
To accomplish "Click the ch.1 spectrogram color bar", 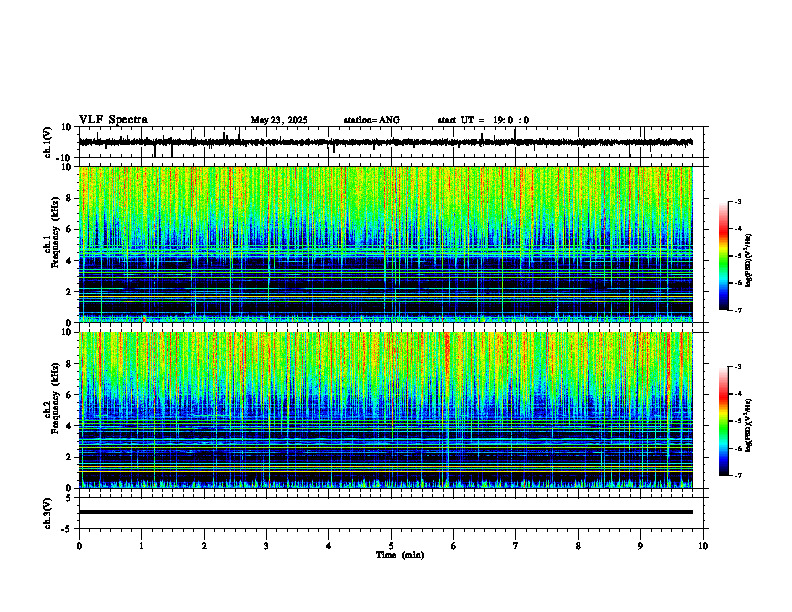I will 723,256.
